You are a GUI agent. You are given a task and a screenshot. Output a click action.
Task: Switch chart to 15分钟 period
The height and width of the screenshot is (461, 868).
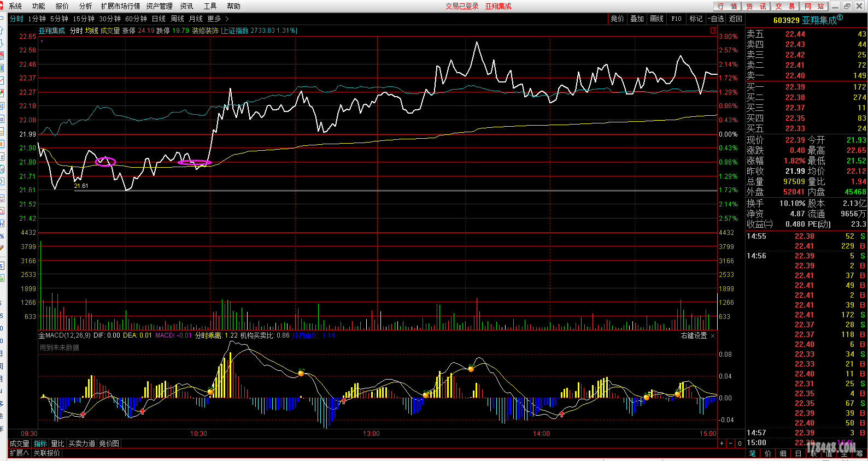84,19
